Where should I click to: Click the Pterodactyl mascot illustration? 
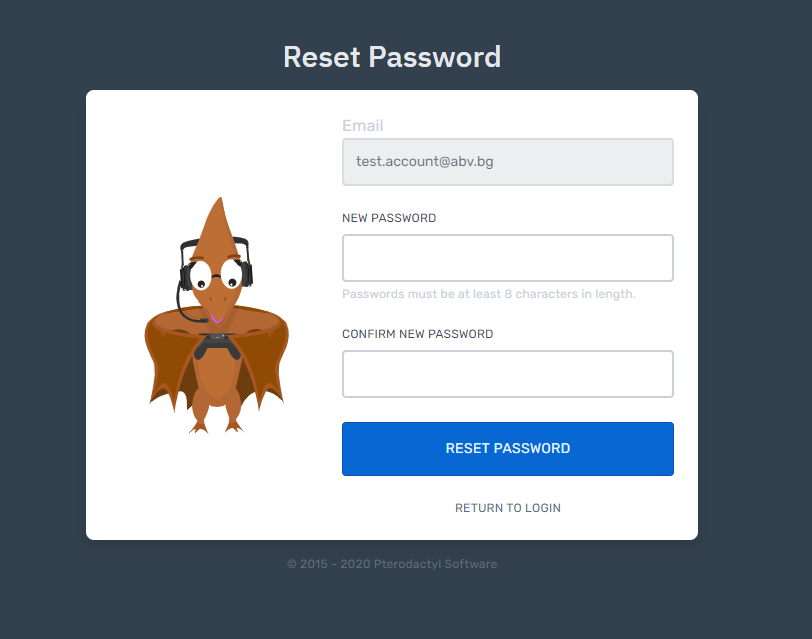tap(216, 315)
